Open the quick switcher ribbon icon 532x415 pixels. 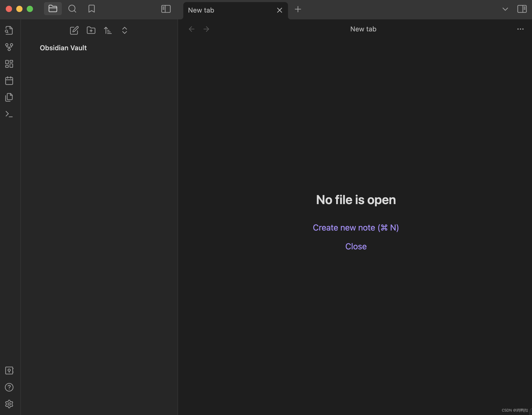(x=9, y=30)
